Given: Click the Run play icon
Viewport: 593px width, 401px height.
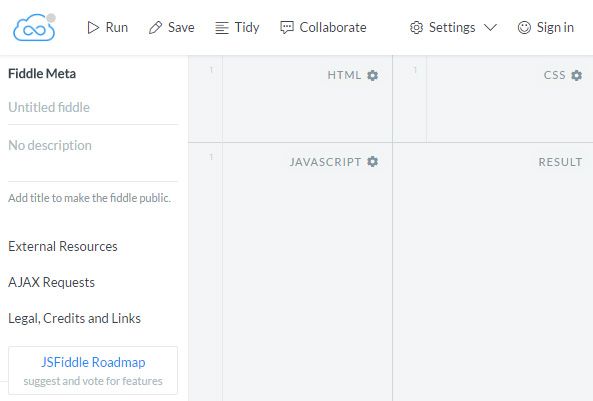Looking at the screenshot, I should [93, 28].
